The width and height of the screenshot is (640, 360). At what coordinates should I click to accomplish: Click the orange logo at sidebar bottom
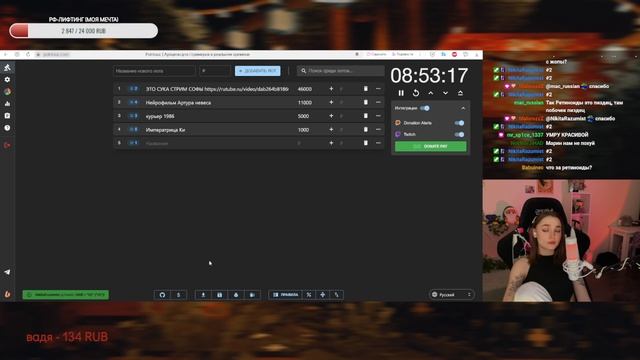click(7, 294)
